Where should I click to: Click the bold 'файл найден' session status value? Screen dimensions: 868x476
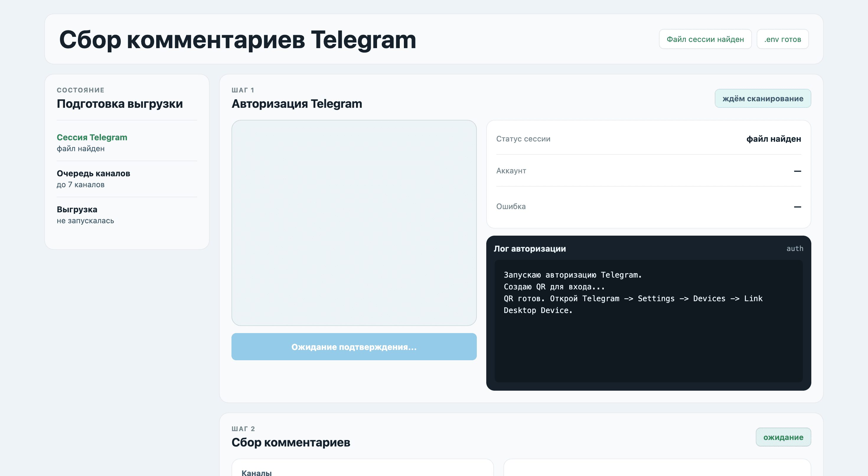click(x=773, y=139)
